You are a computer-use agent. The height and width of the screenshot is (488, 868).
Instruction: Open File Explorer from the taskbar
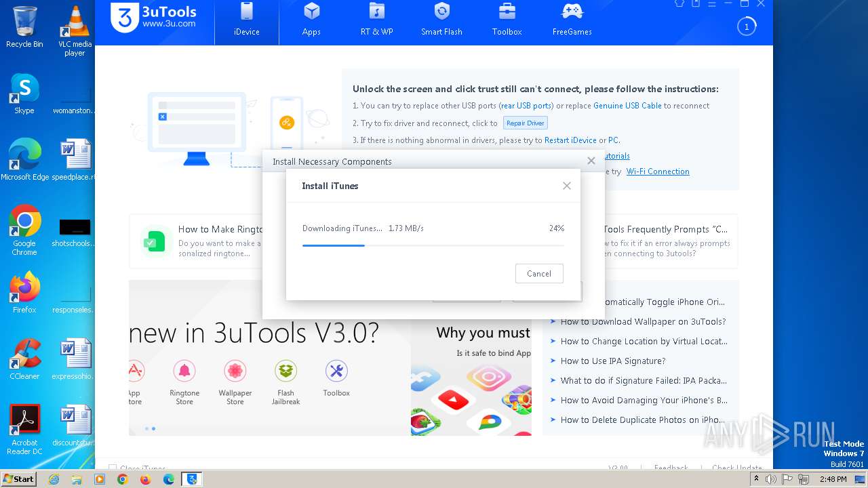[x=77, y=479]
